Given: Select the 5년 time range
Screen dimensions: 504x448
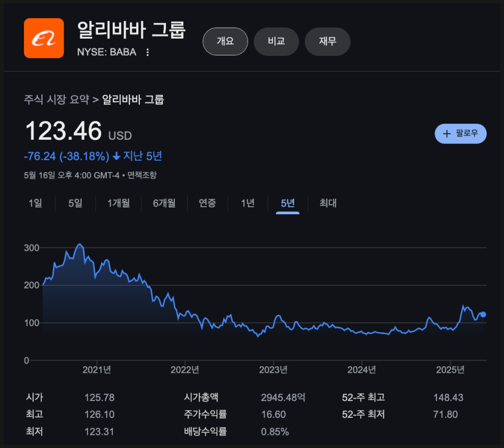Looking at the screenshot, I should [287, 203].
